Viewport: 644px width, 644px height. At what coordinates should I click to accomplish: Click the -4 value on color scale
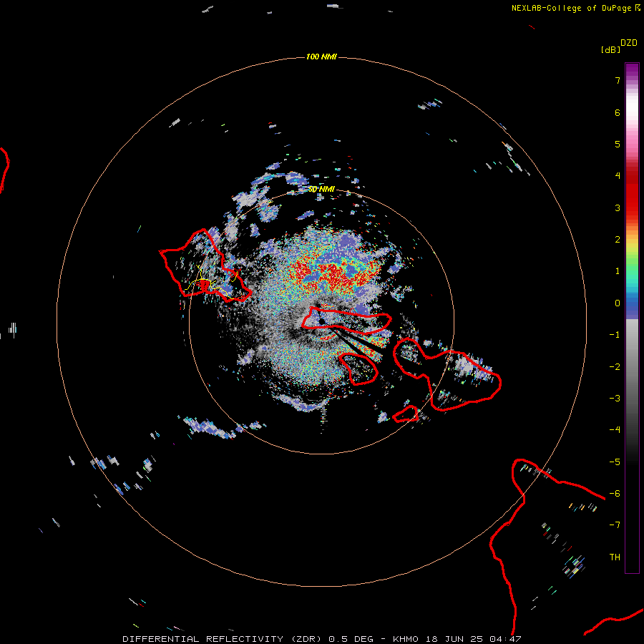point(615,430)
